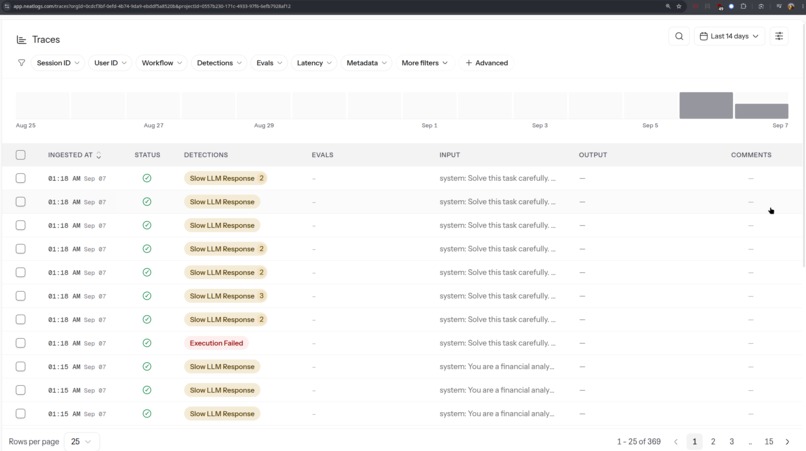Select the second 01:18 AM trace checkbox

click(21, 202)
